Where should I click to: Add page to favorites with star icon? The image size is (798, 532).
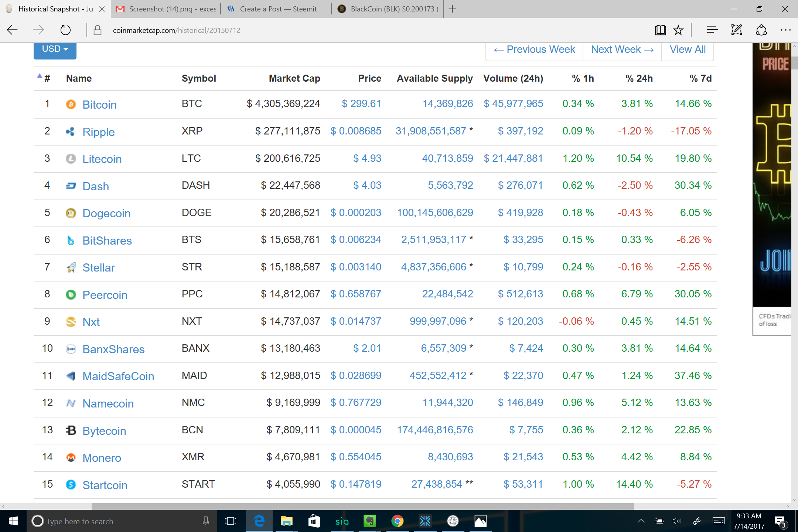point(678,30)
